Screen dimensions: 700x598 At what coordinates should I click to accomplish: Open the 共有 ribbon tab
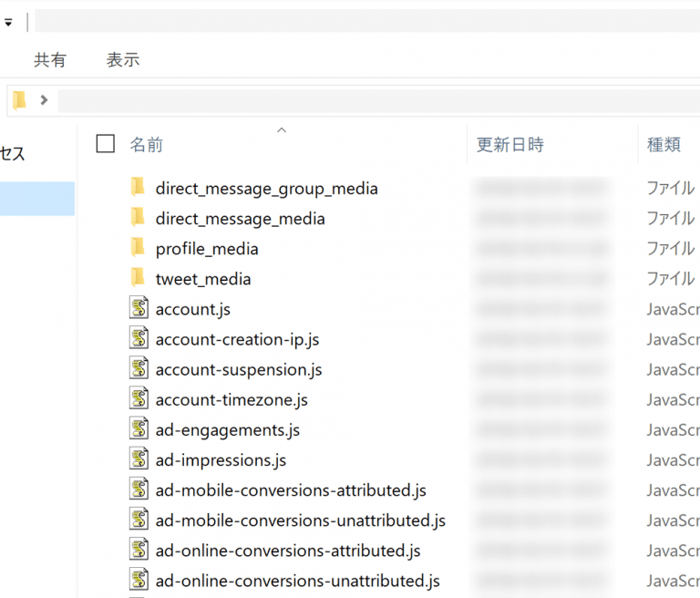pyautogui.click(x=50, y=60)
